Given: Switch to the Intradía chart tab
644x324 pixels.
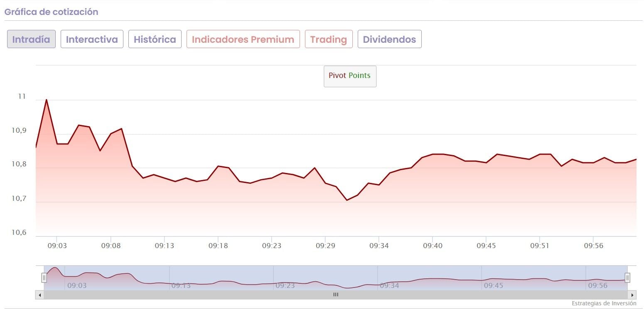Looking at the screenshot, I should tap(31, 39).
